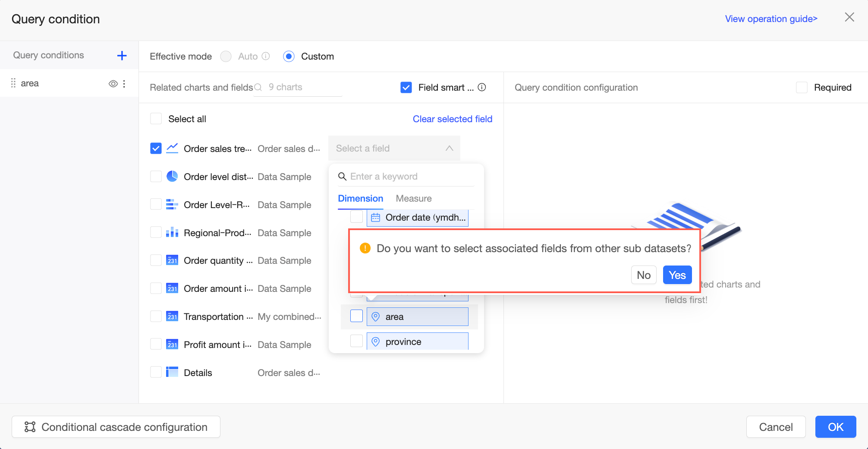The height and width of the screenshot is (449, 868).
Task: Click the Regional-Product bar chart icon
Action: [x=172, y=233]
